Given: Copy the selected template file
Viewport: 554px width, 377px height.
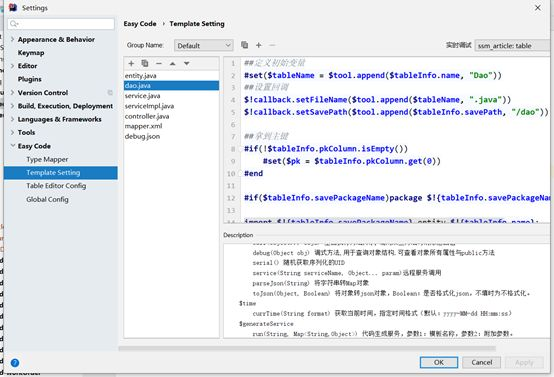Looking at the screenshot, I should [x=145, y=64].
